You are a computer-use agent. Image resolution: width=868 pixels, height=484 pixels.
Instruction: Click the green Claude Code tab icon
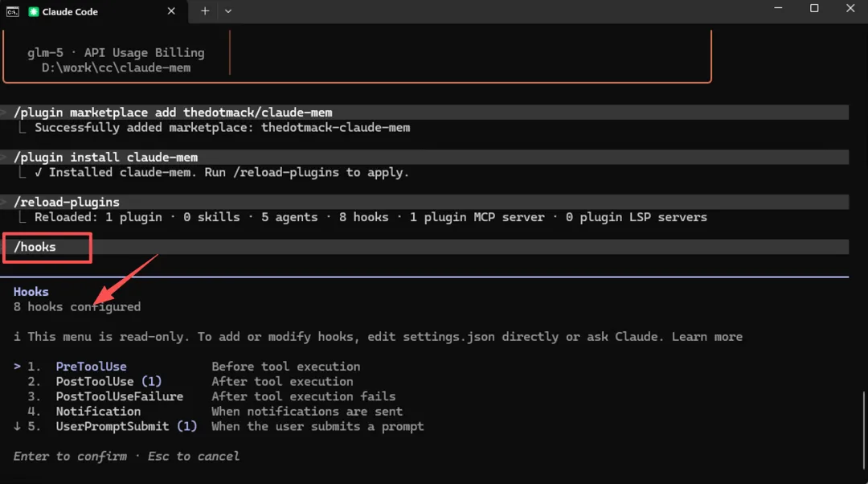pos(34,11)
